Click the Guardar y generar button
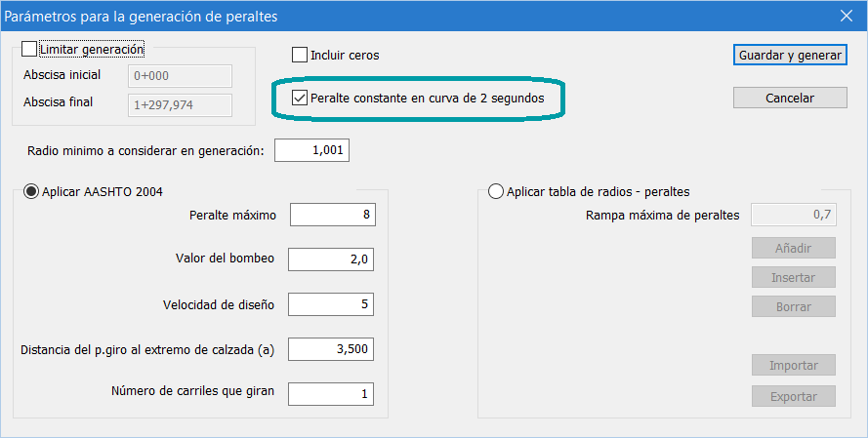Screen dimensions: 868x438 (790, 56)
